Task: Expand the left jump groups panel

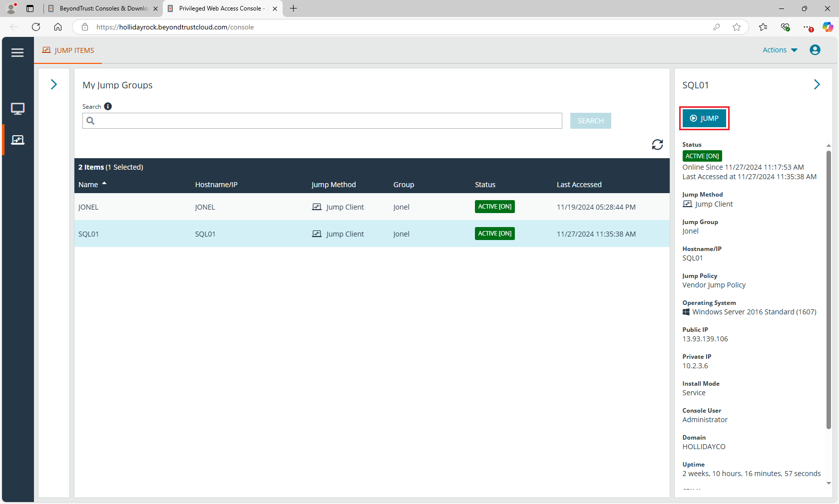Action: click(54, 84)
